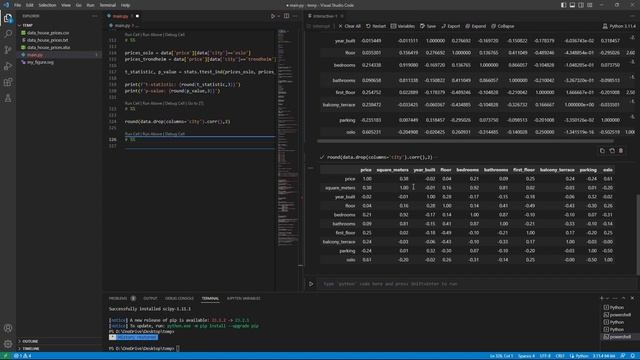This screenshot has height=360, width=640.
Task: Click Interrupt in interactive toolbar
Action: tap(318, 26)
